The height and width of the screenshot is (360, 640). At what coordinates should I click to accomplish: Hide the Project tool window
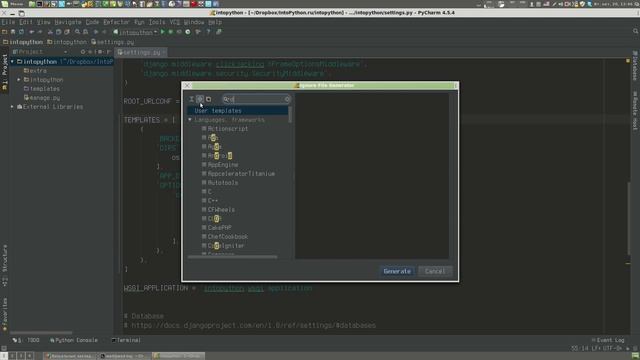109,52
